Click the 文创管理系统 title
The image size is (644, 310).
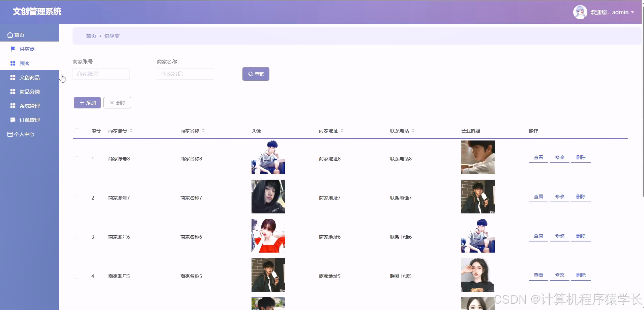37,12
